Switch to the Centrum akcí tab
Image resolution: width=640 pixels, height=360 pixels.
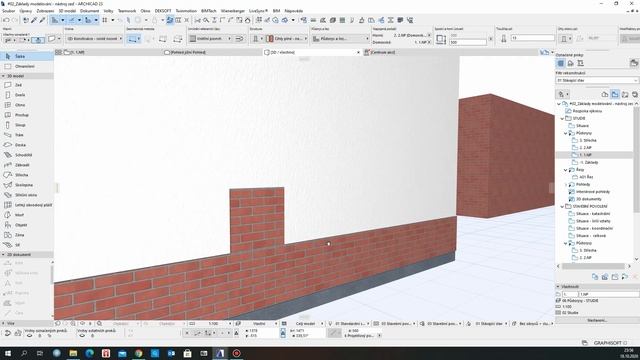click(382, 52)
